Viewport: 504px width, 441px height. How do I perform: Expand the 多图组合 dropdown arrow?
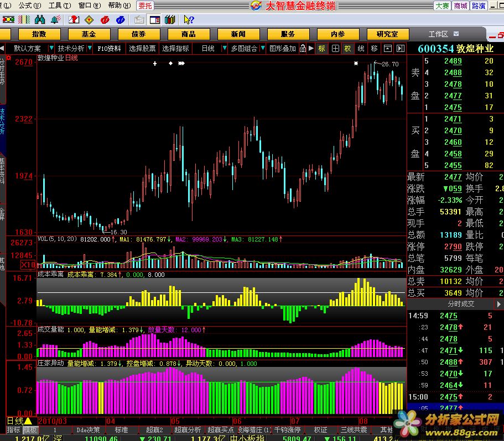pos(263,49)
